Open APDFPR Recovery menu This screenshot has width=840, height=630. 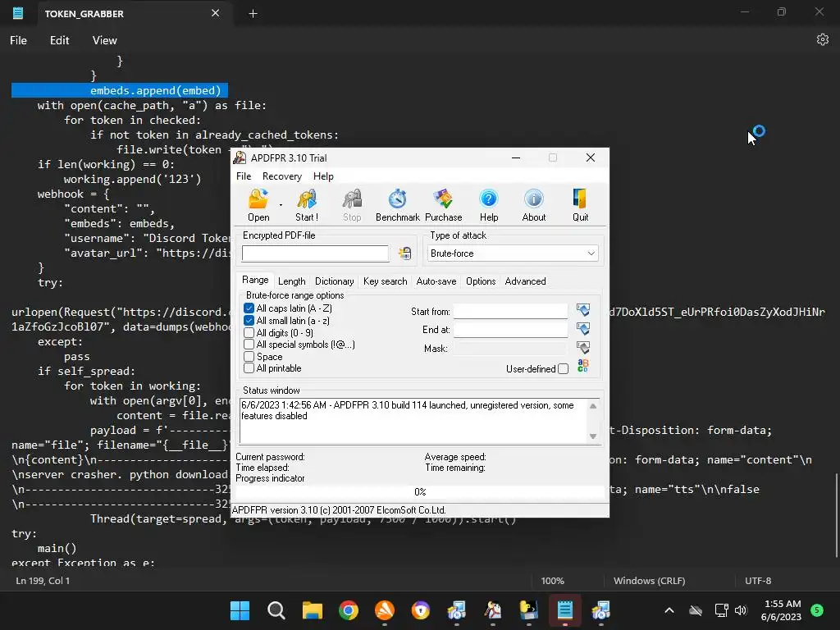tap(282, 176)
